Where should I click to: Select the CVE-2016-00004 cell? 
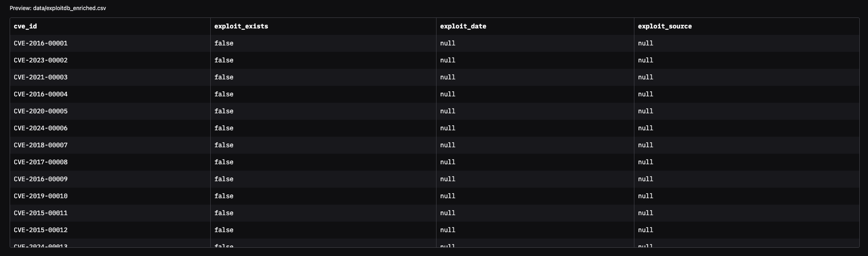click(41, 94)
